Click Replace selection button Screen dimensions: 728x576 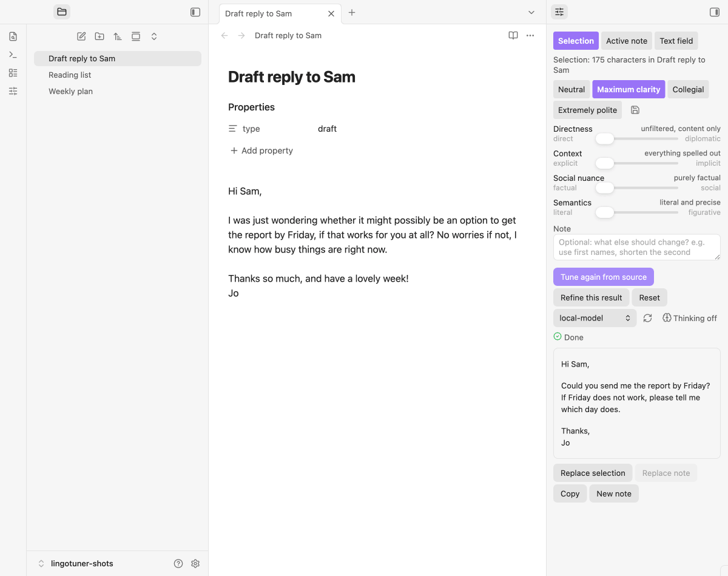593,473
